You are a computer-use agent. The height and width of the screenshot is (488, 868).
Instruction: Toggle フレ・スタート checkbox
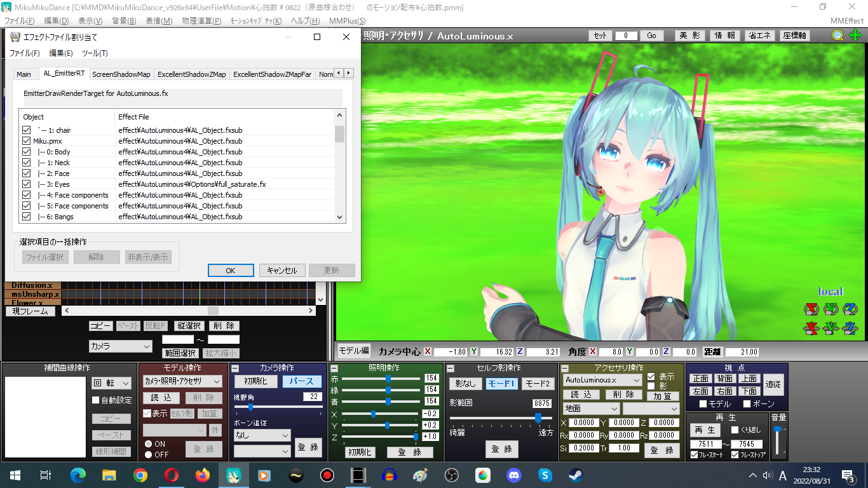[x=694, y=455]
